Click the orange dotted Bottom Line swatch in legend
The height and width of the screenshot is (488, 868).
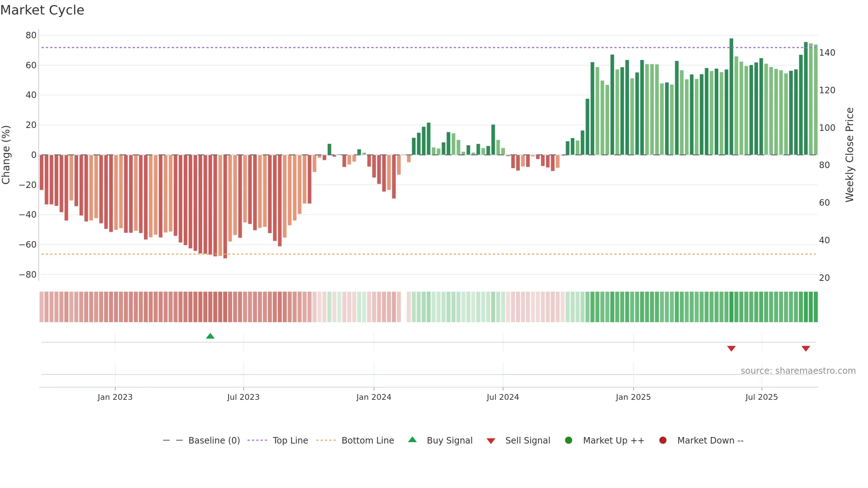pos(326,440)
